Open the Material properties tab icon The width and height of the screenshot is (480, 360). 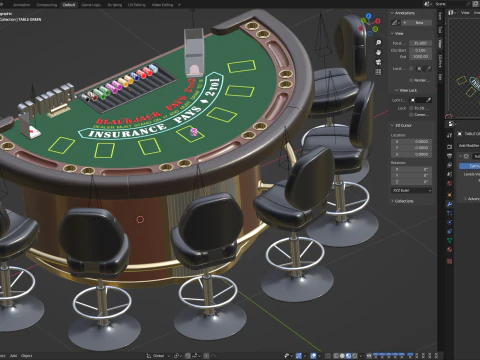click(x=449, y=250)
